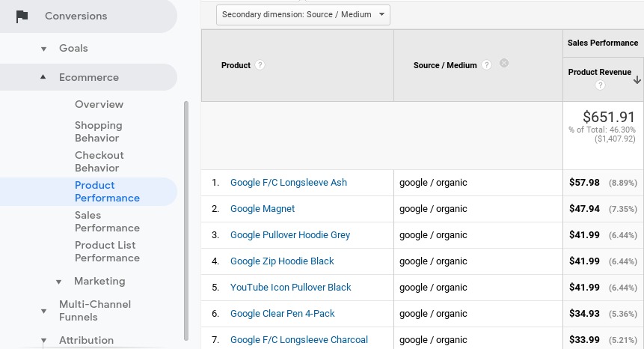Collapse the Ecommerce section arrow
The image size is (644, 349).
click(43, 77)
